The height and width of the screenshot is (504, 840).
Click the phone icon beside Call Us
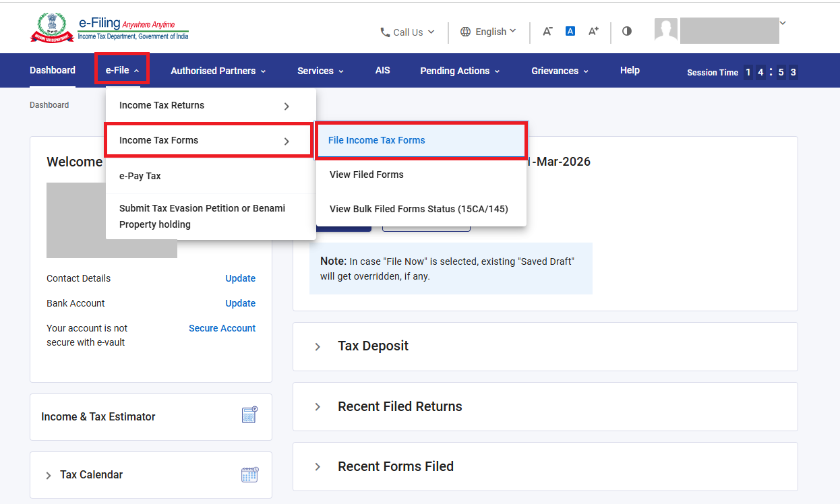pos(385,32)
